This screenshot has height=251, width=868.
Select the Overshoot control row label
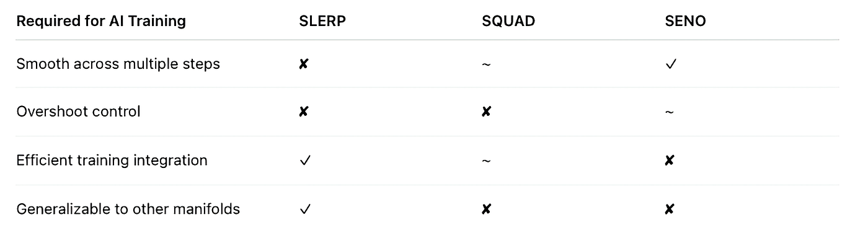coord(78,112)
